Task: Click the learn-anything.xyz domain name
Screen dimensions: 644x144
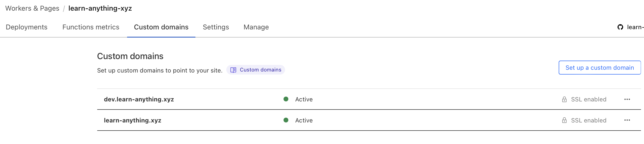Action: click(132, 120)
